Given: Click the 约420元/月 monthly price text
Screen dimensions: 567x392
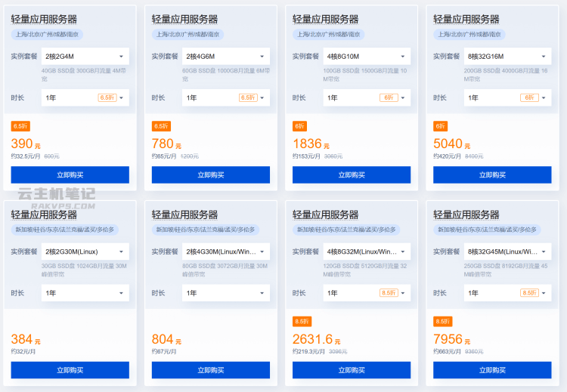Looking at the screenshot, I should coord(448,156).
